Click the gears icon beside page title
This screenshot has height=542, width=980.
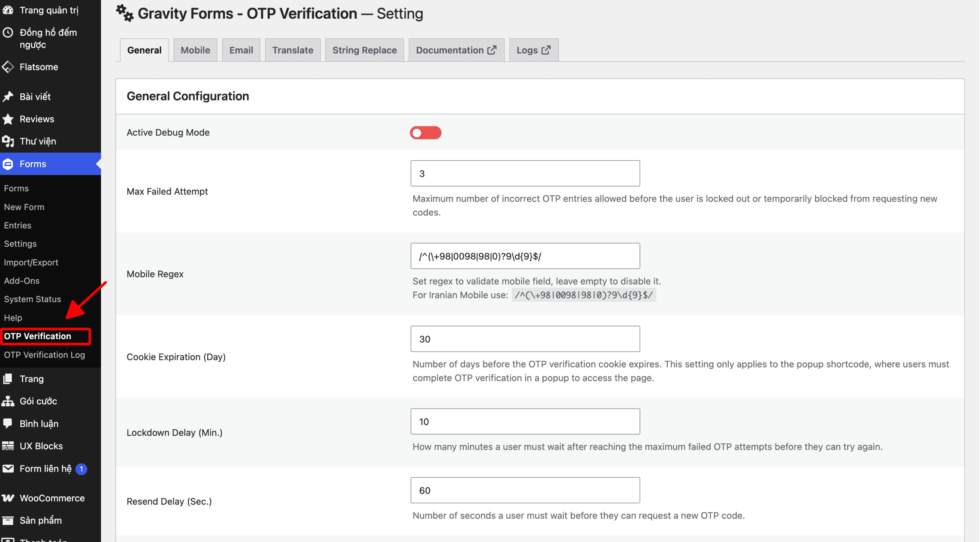pyautogui.click(x=125, y=13)
